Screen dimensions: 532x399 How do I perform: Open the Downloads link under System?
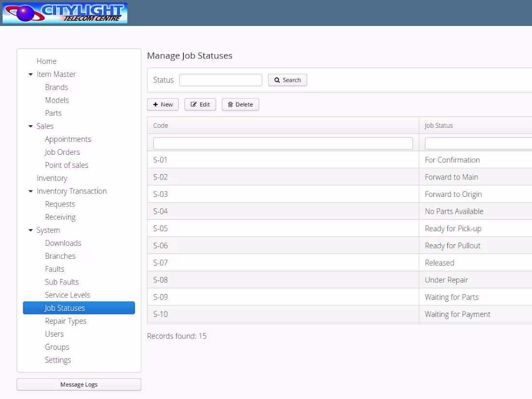(x=63, y=243)
